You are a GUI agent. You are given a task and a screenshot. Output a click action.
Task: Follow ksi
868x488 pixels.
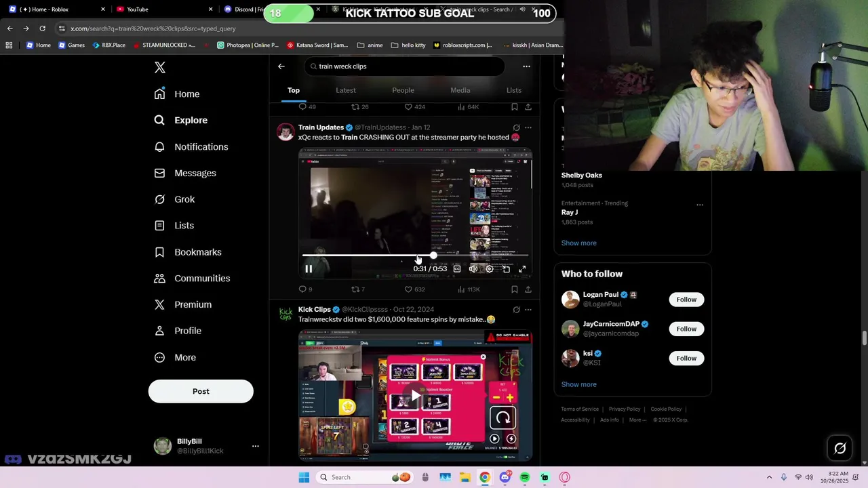pos(686,358)
